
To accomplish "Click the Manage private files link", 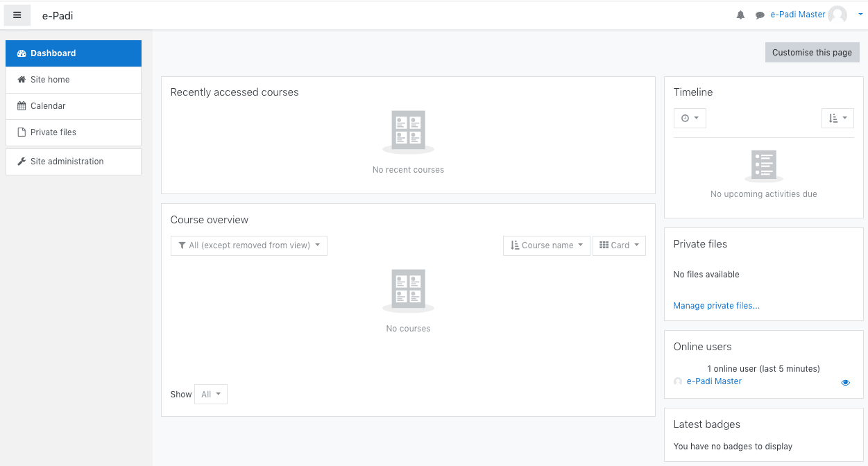I will pyautogui.click(x=716, y=306).
